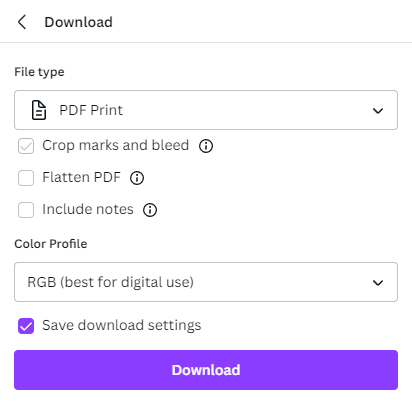Click the Color Profile heading
This screenshot has height=403, width=412.
[x=51, y=244]
